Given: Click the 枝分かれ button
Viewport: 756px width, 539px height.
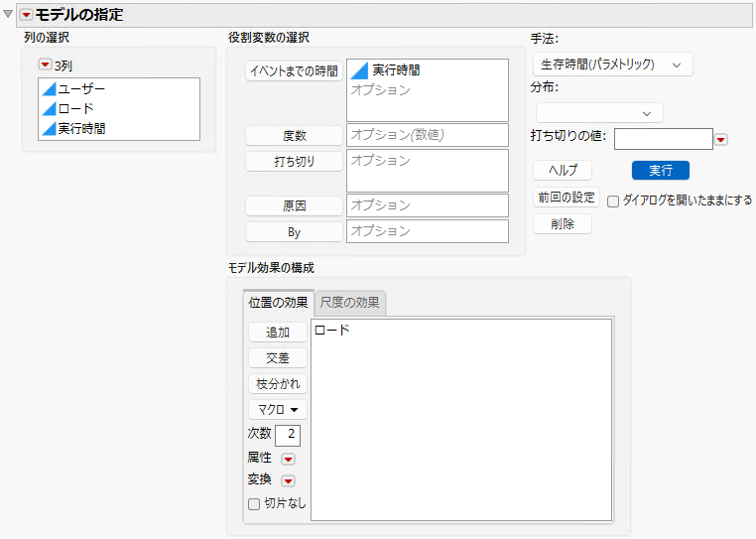Looking at the screenshot, I should [278, 384].
